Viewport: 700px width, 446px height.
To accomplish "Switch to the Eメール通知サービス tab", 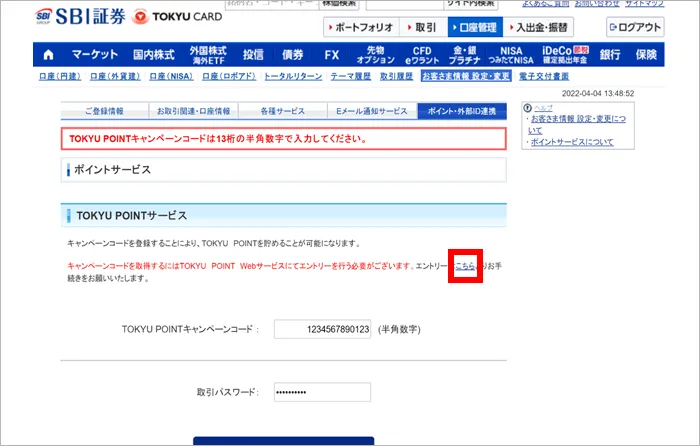I will coord(371,110).
